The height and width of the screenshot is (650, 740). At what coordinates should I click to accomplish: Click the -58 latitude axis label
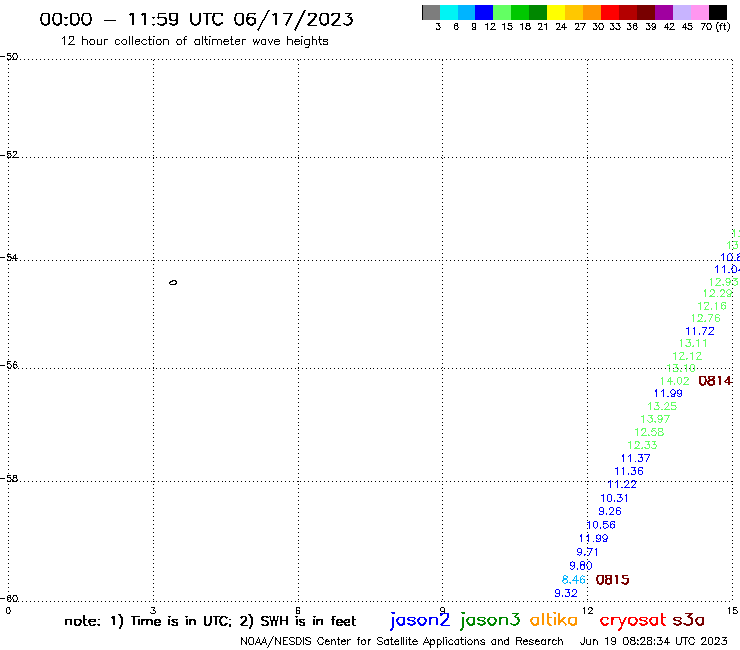[x=9, y=479]
